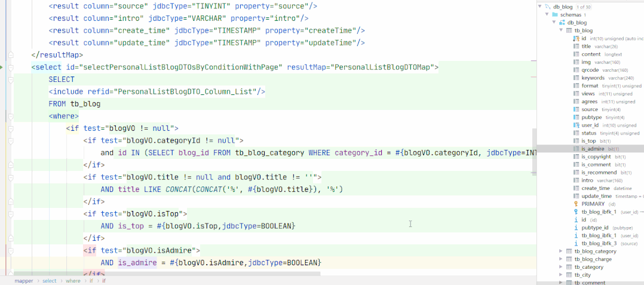The width and height of the screenshot is (644, 285).
Task: Click the column icon next to keywords
Action: point(576,78)
